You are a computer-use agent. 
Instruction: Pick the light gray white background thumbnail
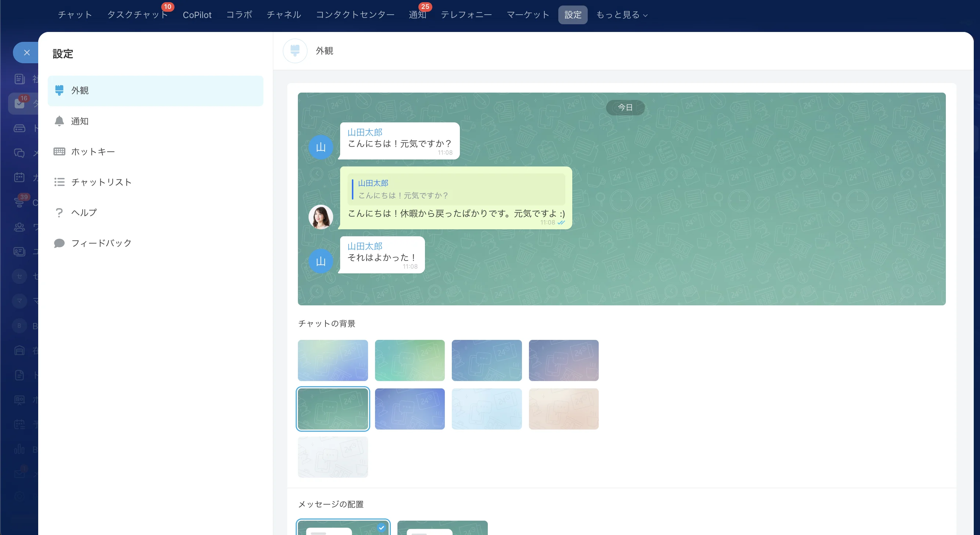click(x=333, y=457)
